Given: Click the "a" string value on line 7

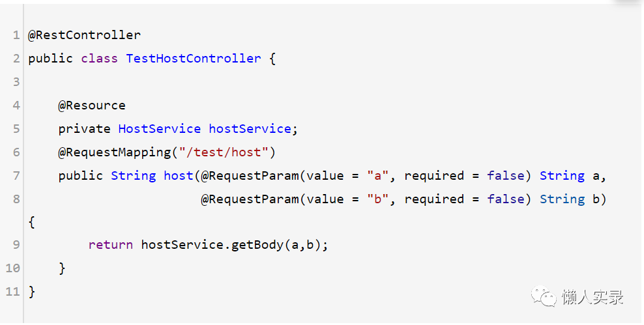Looking at the screenshot, I should click(x=378, y=176).
